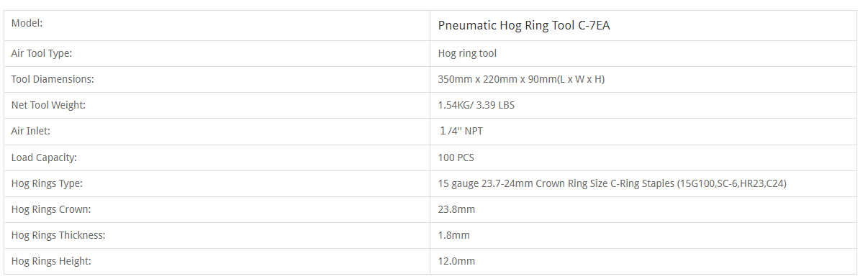Click the 'Net Tool Weight:' label

(48, 105)
